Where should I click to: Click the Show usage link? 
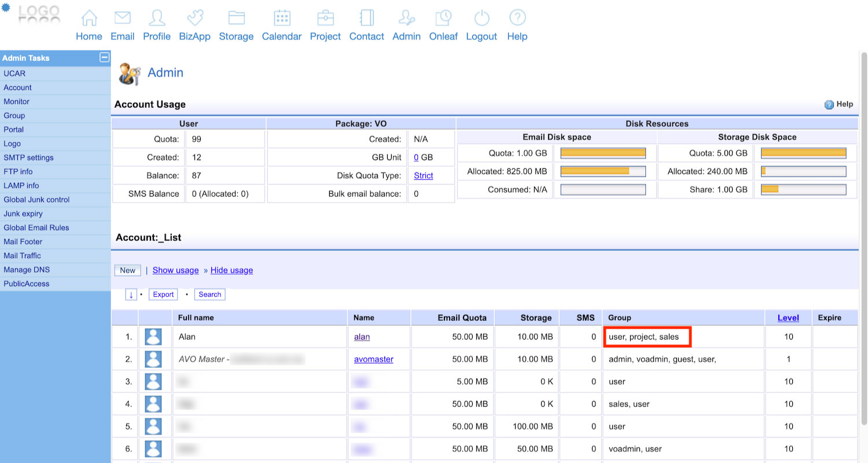[x=175, y=270]
